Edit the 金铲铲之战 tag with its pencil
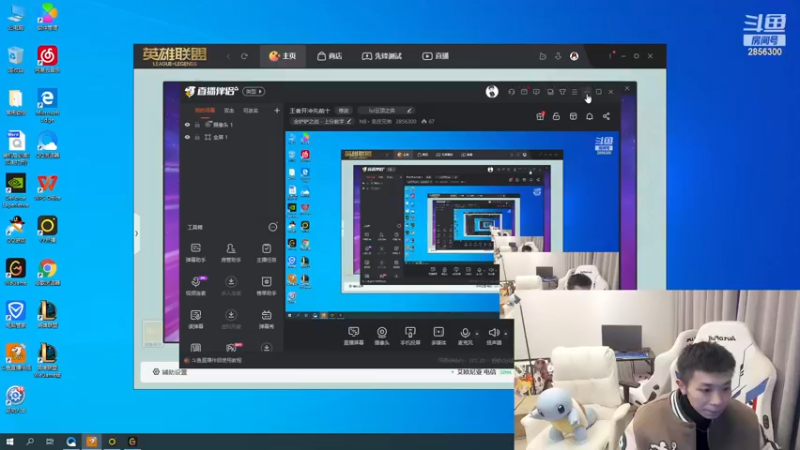Screen dimensions: 800x450 349,121
